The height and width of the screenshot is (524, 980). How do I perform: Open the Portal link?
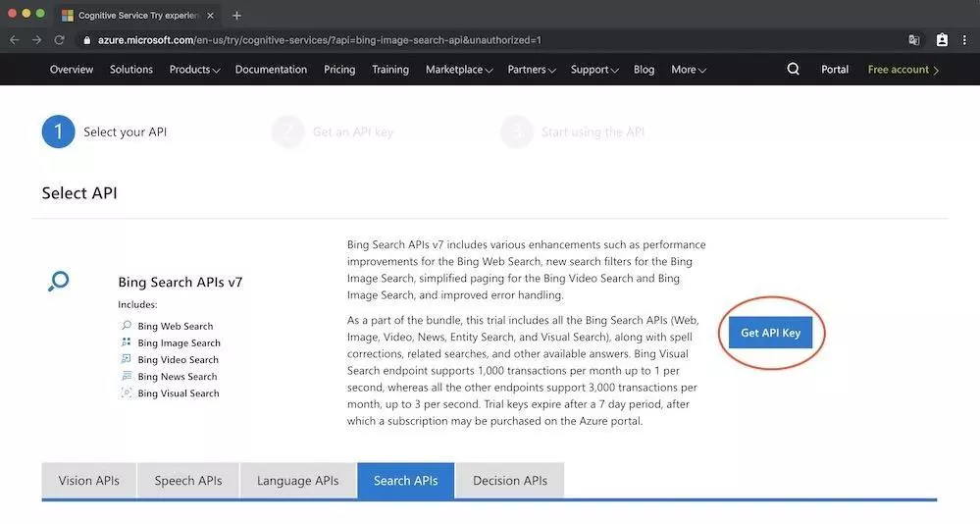835,70
